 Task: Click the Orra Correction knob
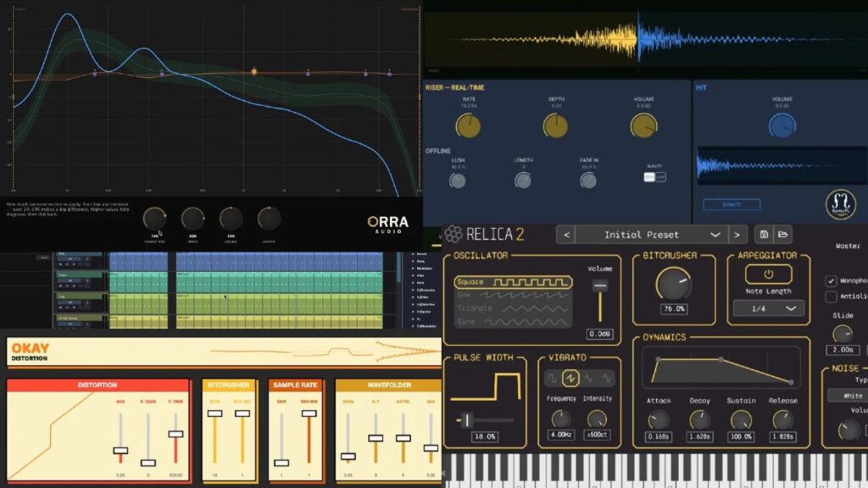[154, 219]
